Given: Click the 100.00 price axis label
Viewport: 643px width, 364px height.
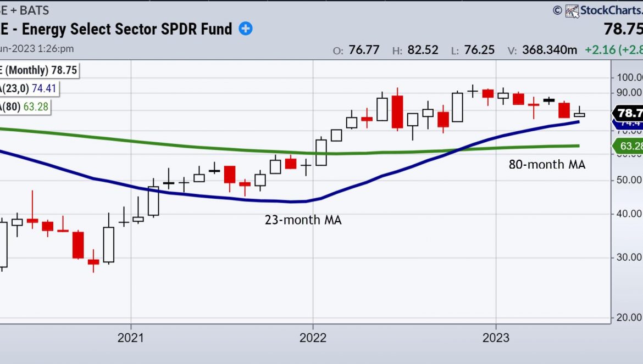Looking at the screenshot, I should 629,77.
